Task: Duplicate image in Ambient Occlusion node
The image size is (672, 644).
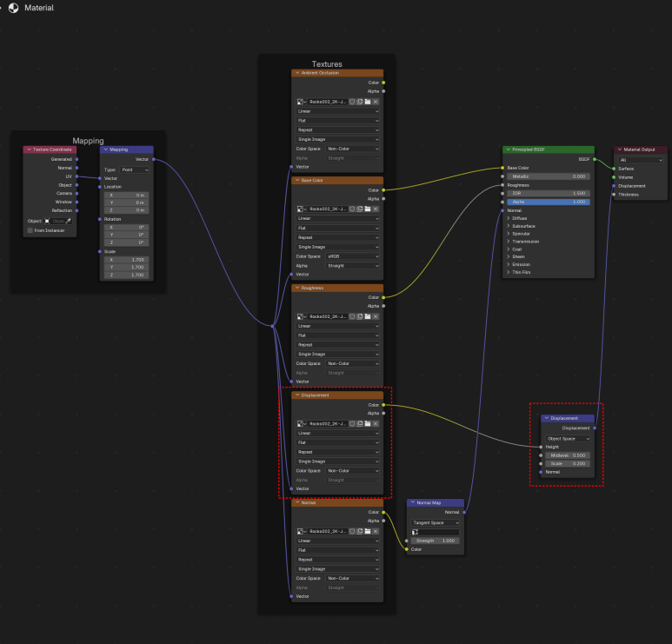Action: point(360,102)
